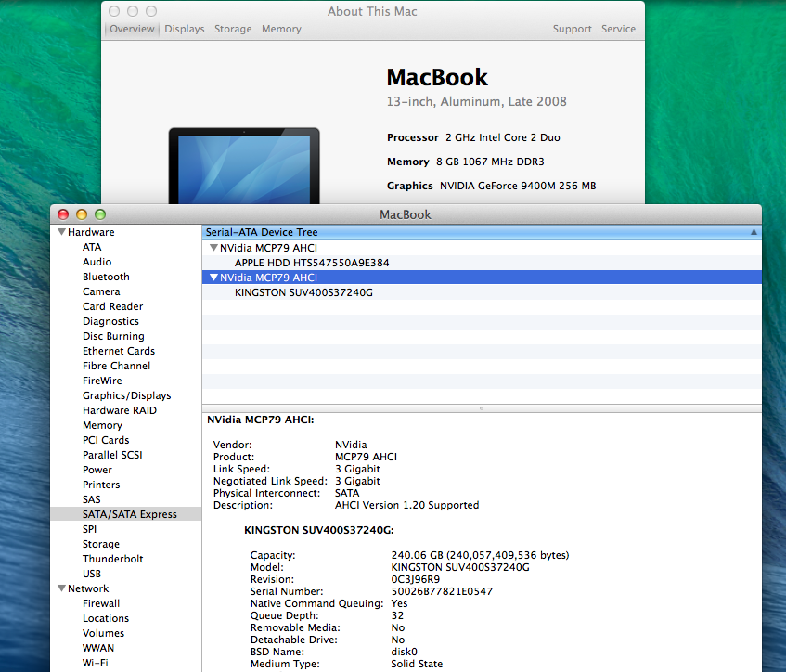Select USB in the sidebar

pyautogui.click(x=92, y=574)
